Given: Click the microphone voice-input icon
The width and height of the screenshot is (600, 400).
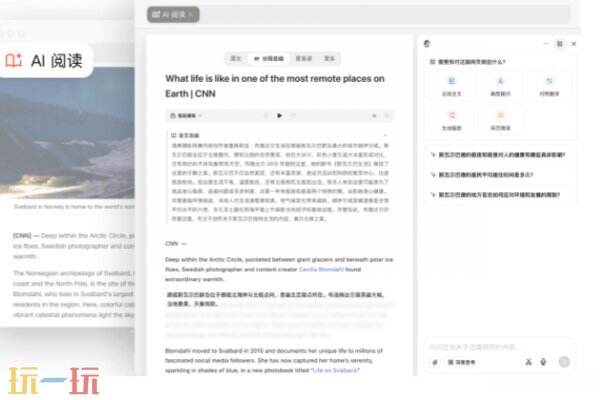Looking at the screenshot, I should [x=543, y=362].
